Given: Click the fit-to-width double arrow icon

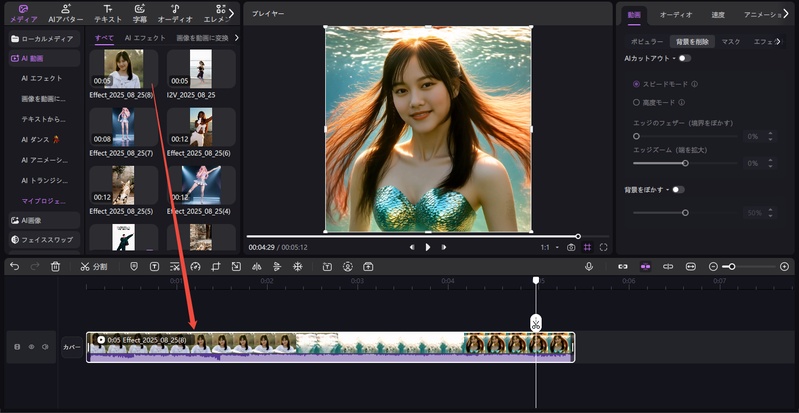Looking at the screenshot, I should coord(690,266).
